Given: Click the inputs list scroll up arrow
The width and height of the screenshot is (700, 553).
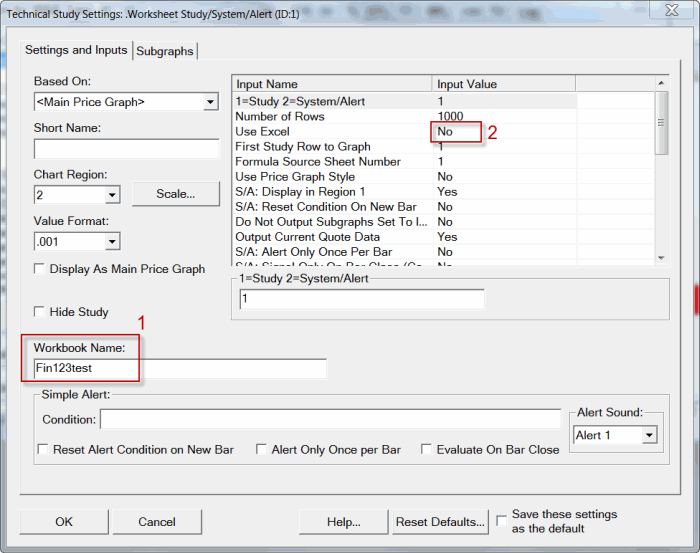Looking at the screenshot, I should [661, 83].
